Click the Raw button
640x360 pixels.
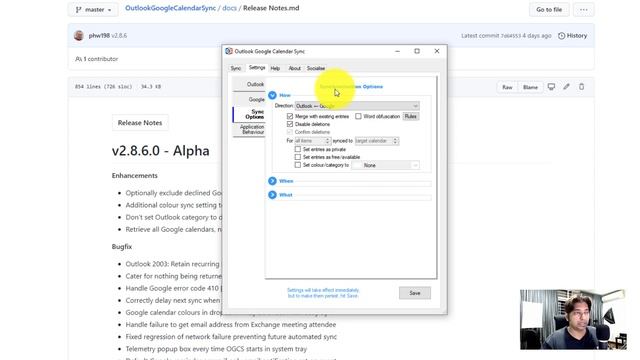[x=507, y=87]
